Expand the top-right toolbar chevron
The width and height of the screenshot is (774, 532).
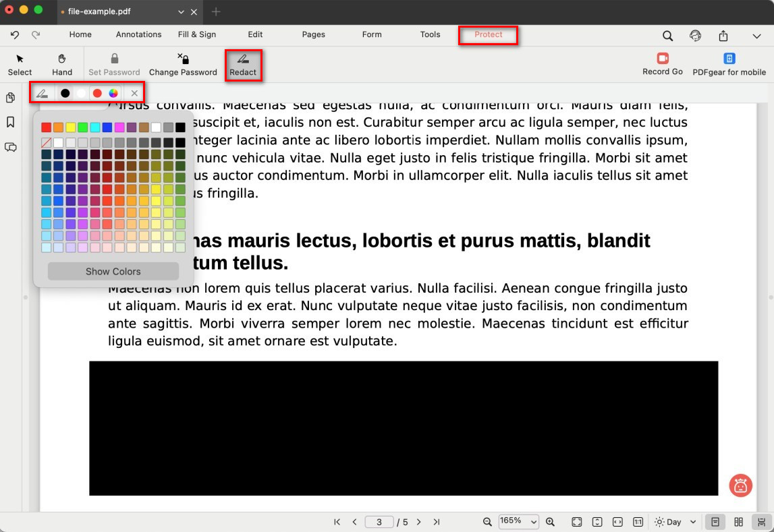[756, 36]
